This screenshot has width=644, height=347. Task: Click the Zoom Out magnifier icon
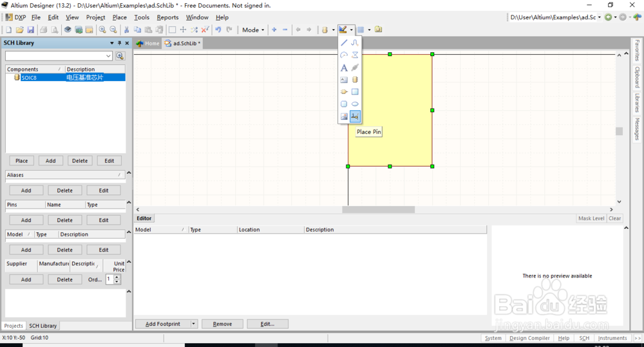click(113, 30)
